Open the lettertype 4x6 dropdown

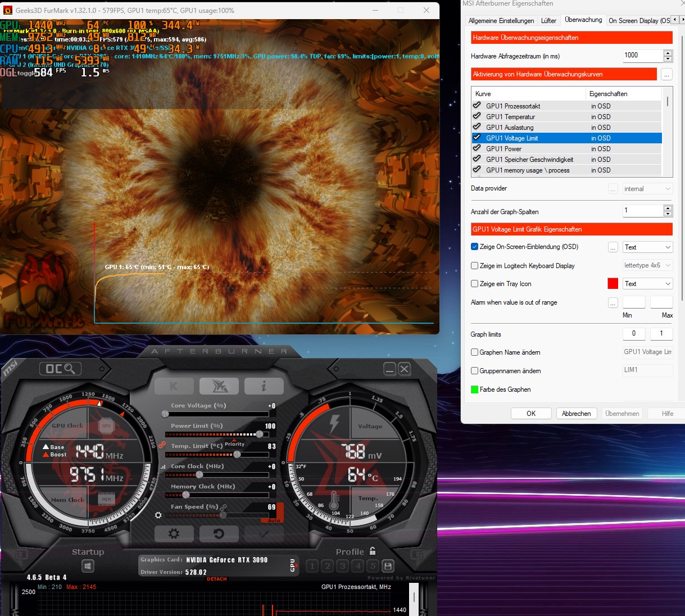[x=647, y=265]
